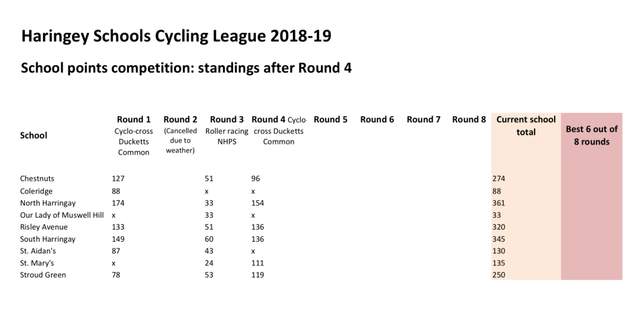
Task: Click Chestnuts' Round 4 score 96
Action: click(255, 179)
